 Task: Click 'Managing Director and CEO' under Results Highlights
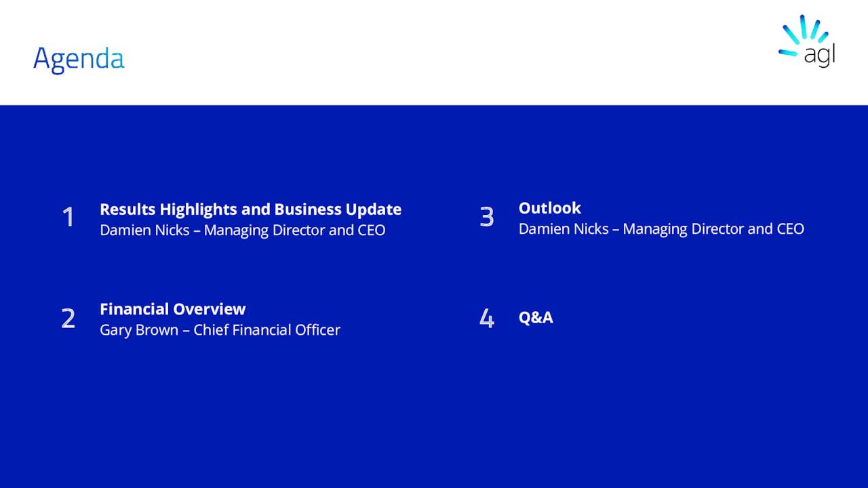(294, 230)
